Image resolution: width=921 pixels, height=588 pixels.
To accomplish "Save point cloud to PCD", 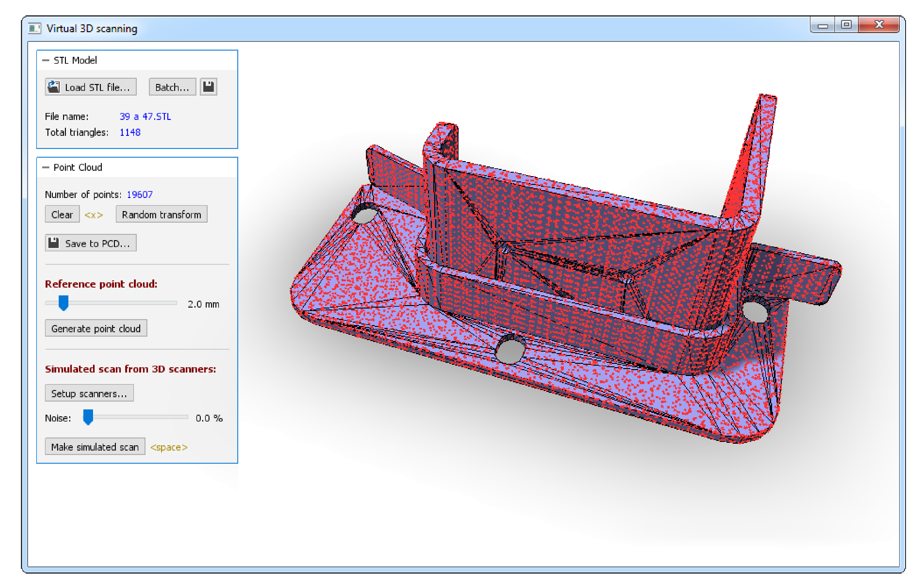I will tap(91, 243).
